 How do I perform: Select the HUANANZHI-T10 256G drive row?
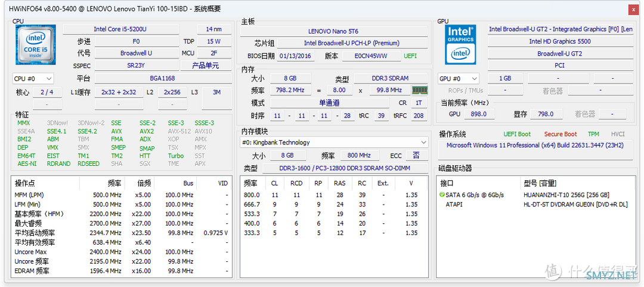[535, 195]
